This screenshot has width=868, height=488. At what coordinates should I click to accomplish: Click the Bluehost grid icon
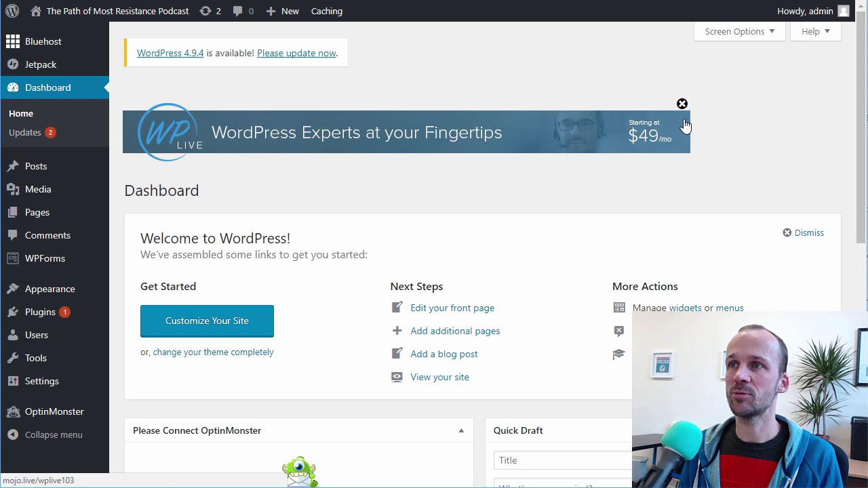13,41
